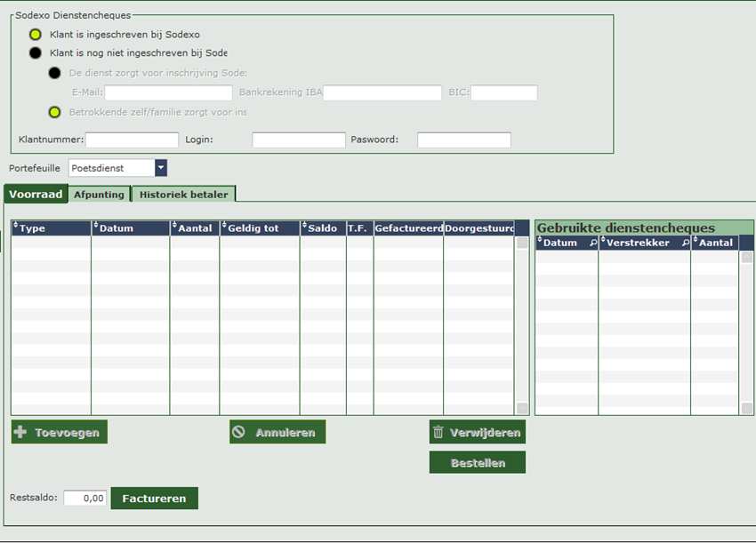Click the trash icon on Verwijderen
Viewport: 756px width, 543px height.
click(x=438, y=433)
